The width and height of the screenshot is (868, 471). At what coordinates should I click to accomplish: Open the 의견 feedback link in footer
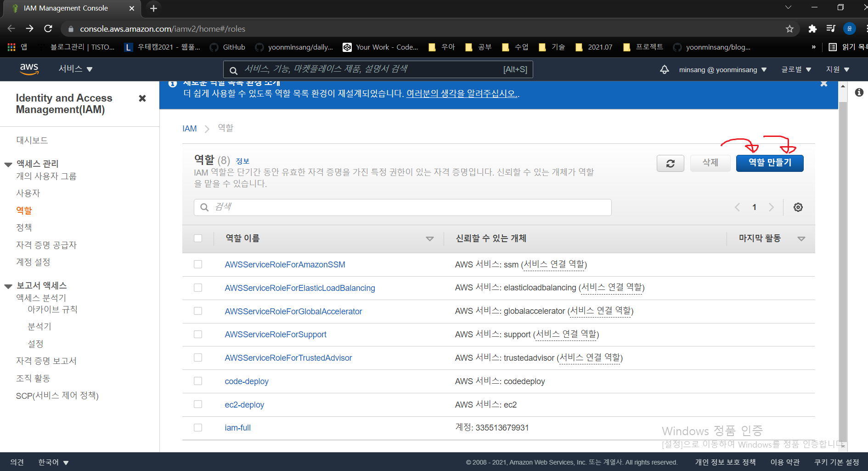[17, 462]
